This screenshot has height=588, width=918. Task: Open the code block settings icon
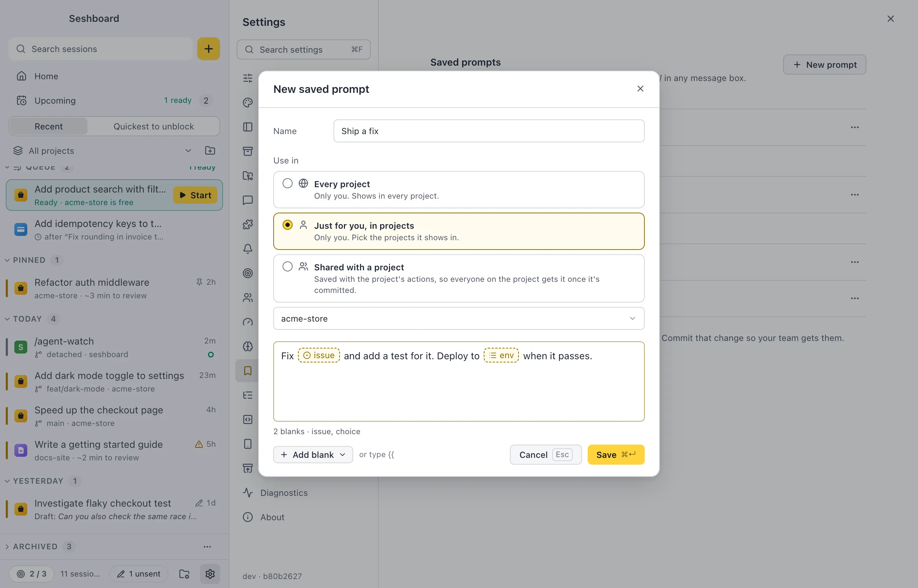248,419
